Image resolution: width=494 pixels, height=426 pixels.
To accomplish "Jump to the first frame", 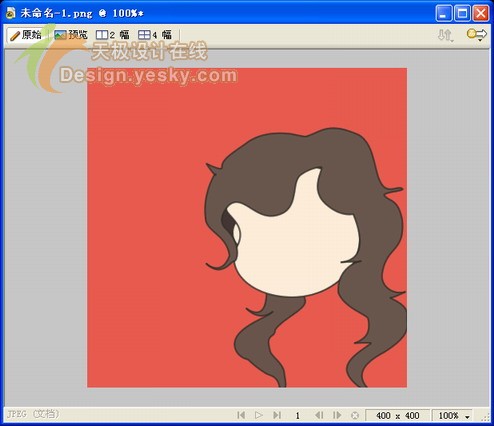I will point(241,415).
